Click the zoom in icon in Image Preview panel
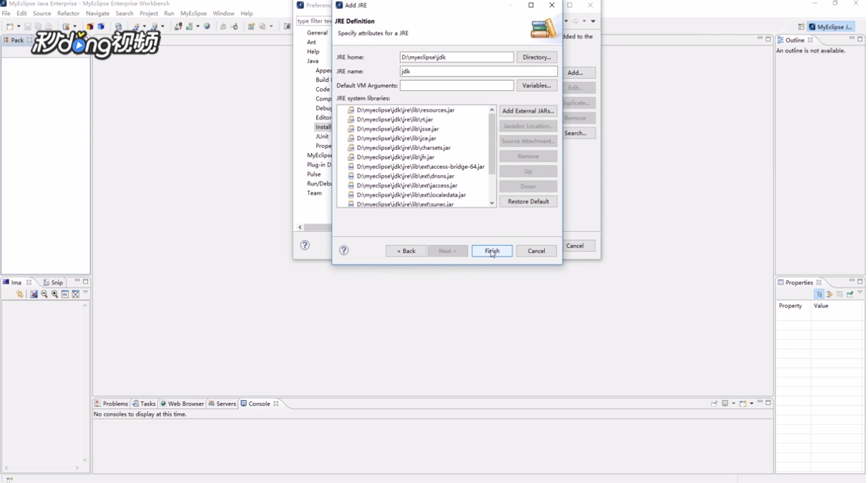This screenshot has height=483, width=868. click(55, 294)
